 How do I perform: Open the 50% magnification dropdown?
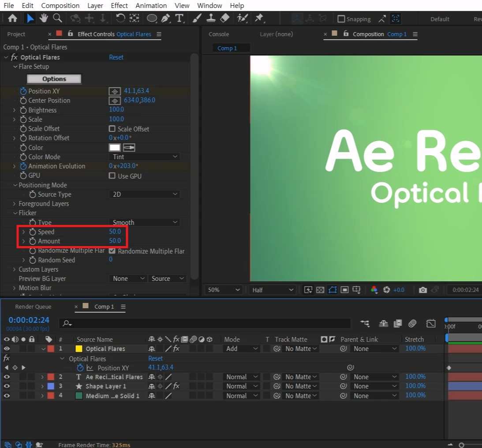click(x=224, y=290)
